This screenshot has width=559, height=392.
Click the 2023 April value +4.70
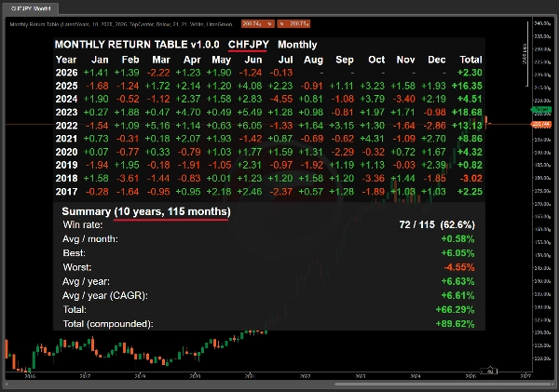click(x=188, y=113)
